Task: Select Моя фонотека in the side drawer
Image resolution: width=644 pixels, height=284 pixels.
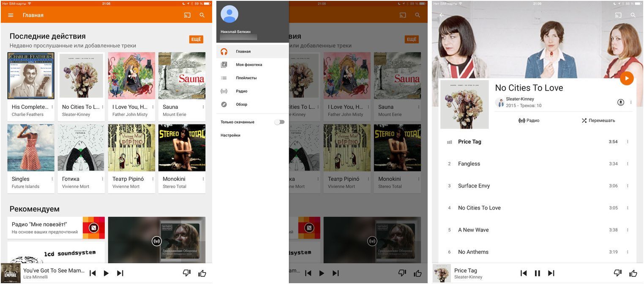Action: pyautogui.click(x=249, y=65)
